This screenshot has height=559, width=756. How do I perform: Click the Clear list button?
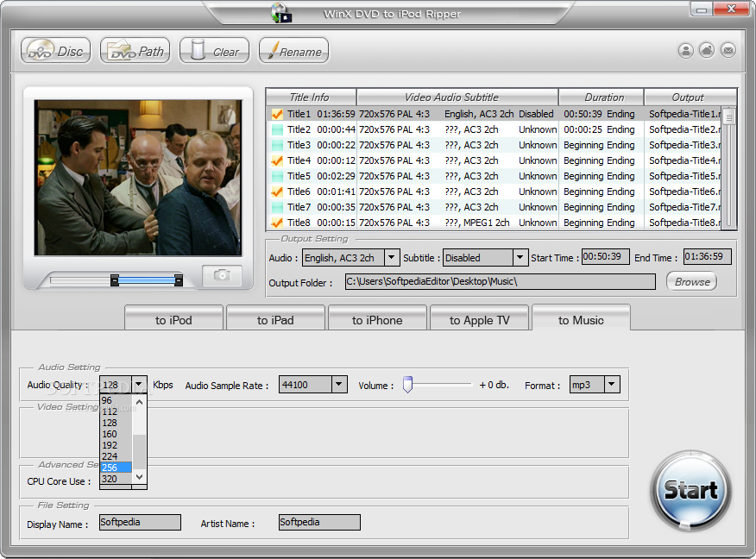pos(215,51)
